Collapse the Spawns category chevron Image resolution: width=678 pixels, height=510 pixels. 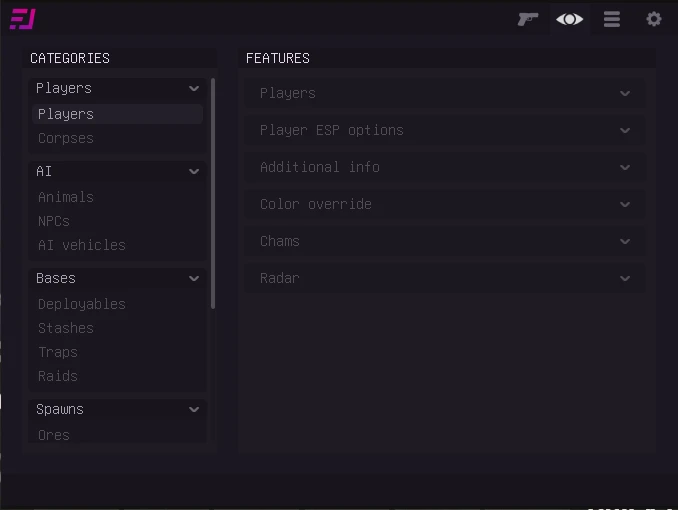coord(194,409)
